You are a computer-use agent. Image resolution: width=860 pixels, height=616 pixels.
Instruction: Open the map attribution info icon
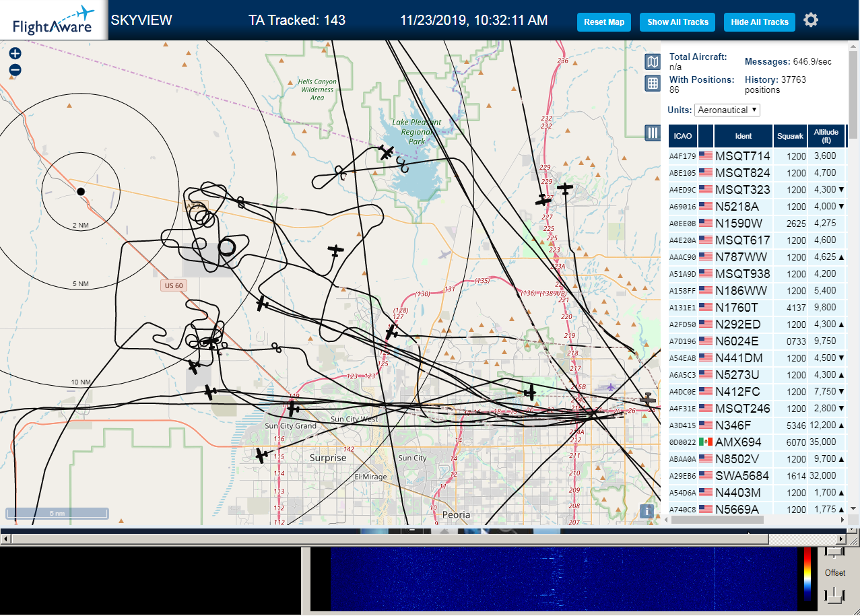coord(647,511)
